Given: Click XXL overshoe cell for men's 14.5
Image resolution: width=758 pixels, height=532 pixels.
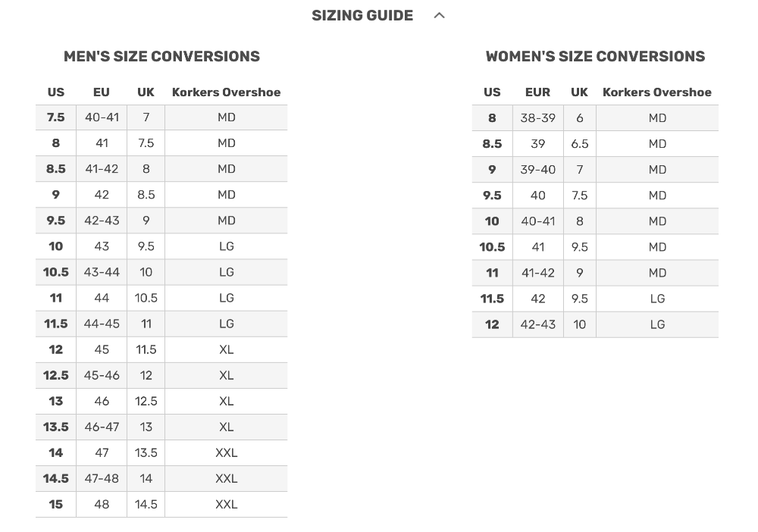Looking at the screenshot, I should point(226,478).
